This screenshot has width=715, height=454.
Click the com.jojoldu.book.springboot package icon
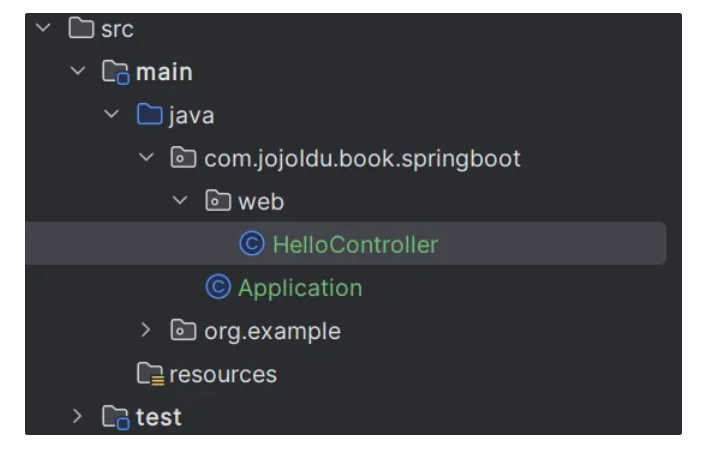coord(183,158)
